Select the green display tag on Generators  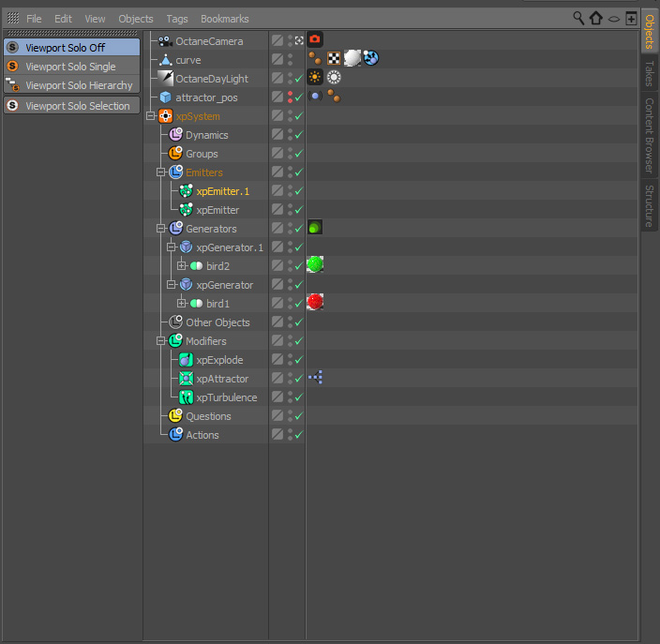click(315, 227)
